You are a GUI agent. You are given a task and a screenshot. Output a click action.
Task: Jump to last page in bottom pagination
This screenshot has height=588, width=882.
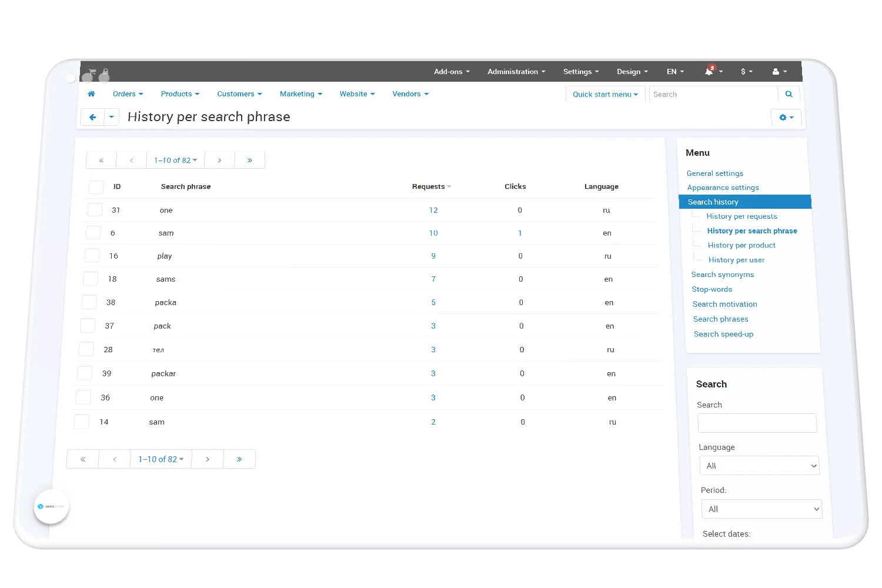point(239,459)
